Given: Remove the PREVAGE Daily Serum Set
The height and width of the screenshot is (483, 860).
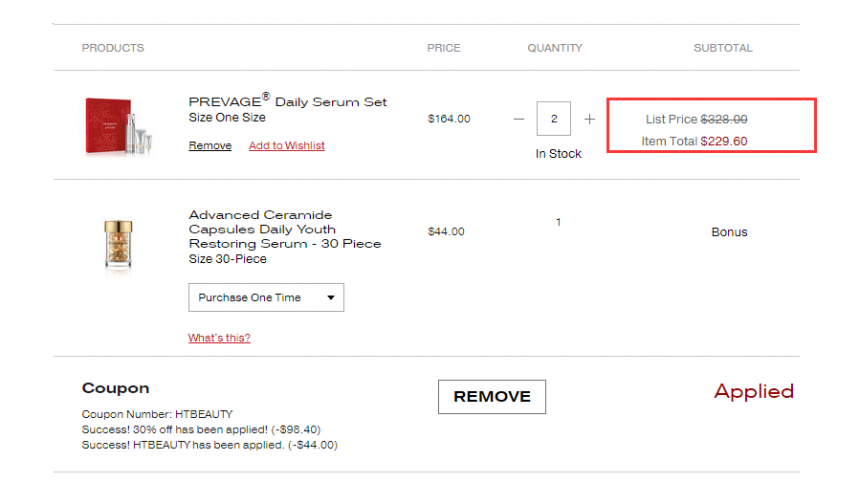Looking at the screenshot, I should [210, 145].
